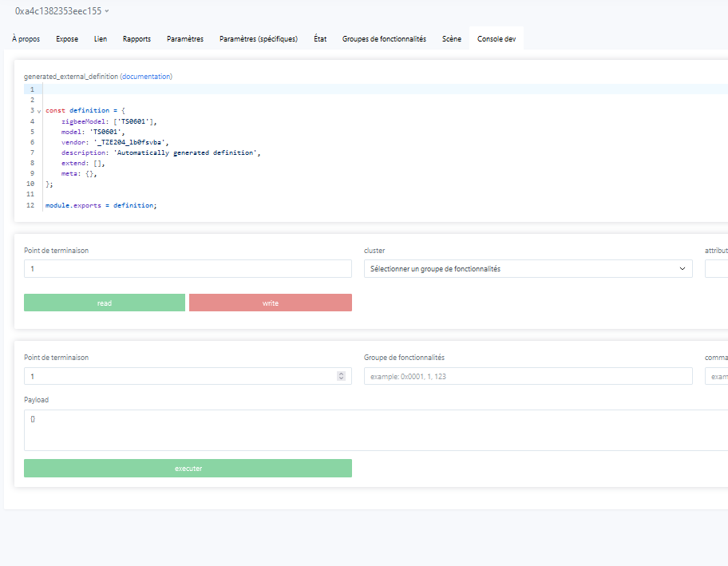This screenshot has width=728, height=566.
Task: Click the 'const definition = {' line
Action: [x=85, y=110]
